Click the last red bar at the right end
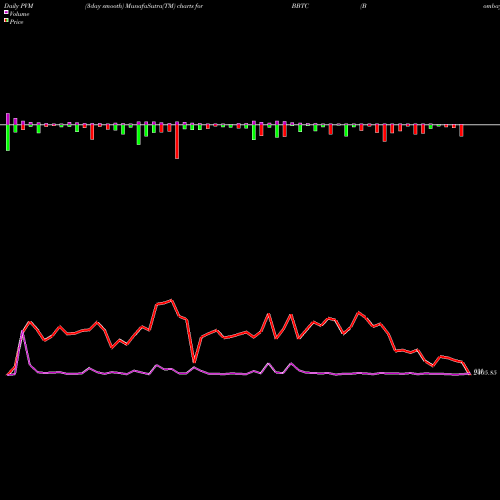The width and height of the screenshot is (500, 500). [461, 131]
